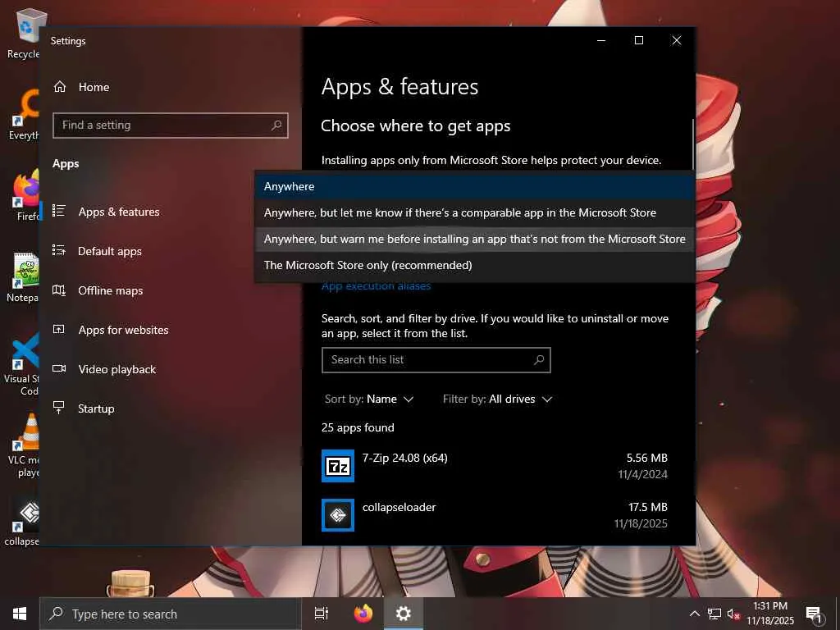The image size is (840, 630).
Task: Select the collapseloader app icon
Action: pos(337,515)
